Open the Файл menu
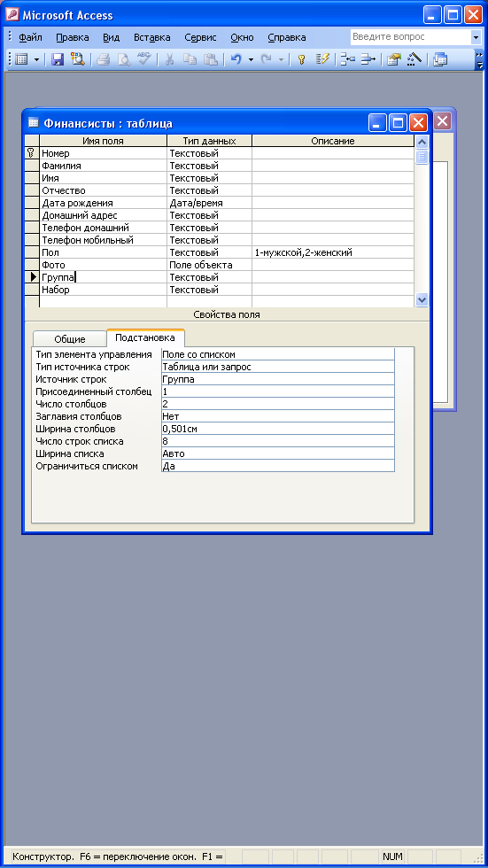The image size is (488, 868). click(x=30, y=37)
